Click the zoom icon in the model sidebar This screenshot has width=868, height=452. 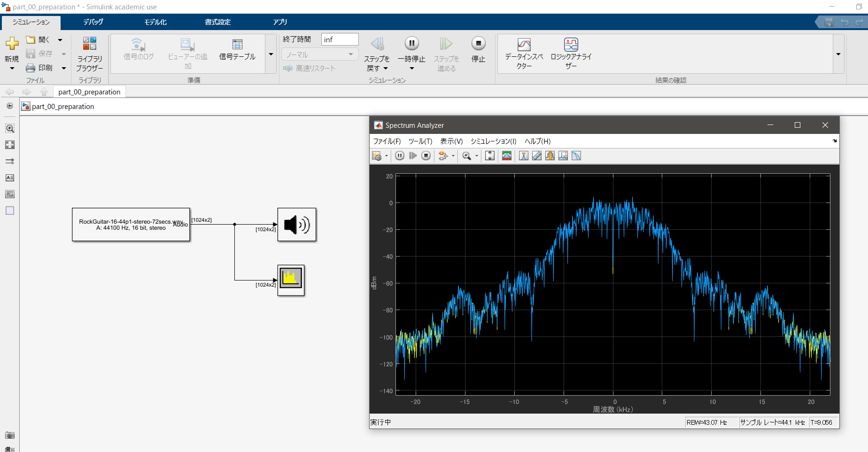coord(9,128)
